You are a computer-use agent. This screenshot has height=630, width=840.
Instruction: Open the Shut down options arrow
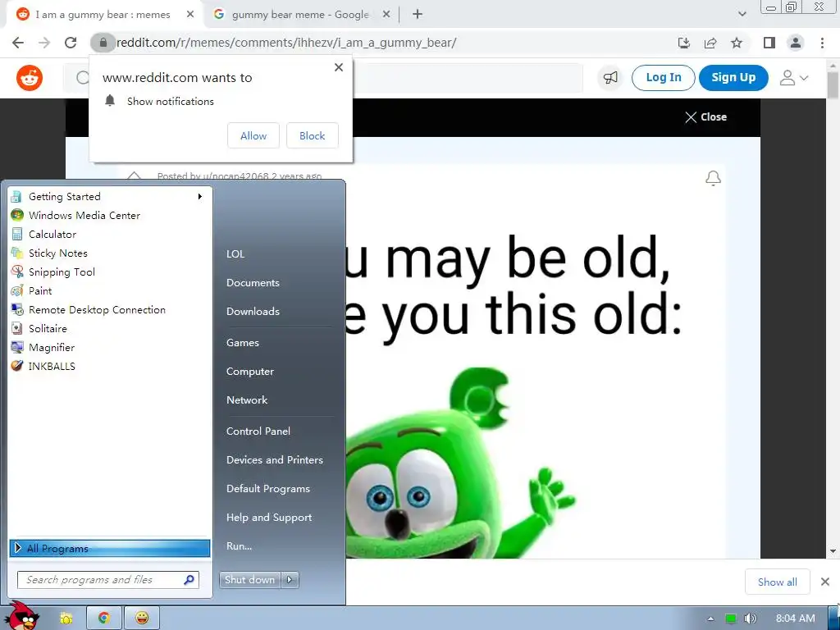290,580
